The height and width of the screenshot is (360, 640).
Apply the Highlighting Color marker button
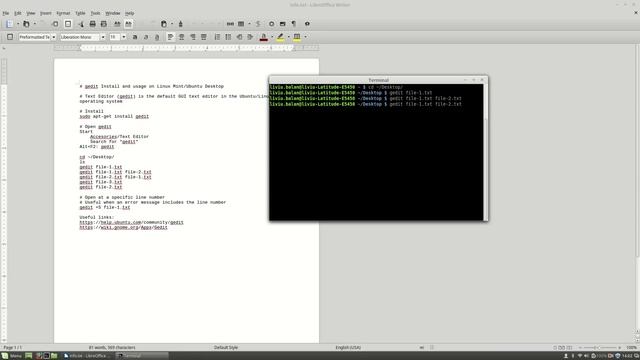coord(280,37)
